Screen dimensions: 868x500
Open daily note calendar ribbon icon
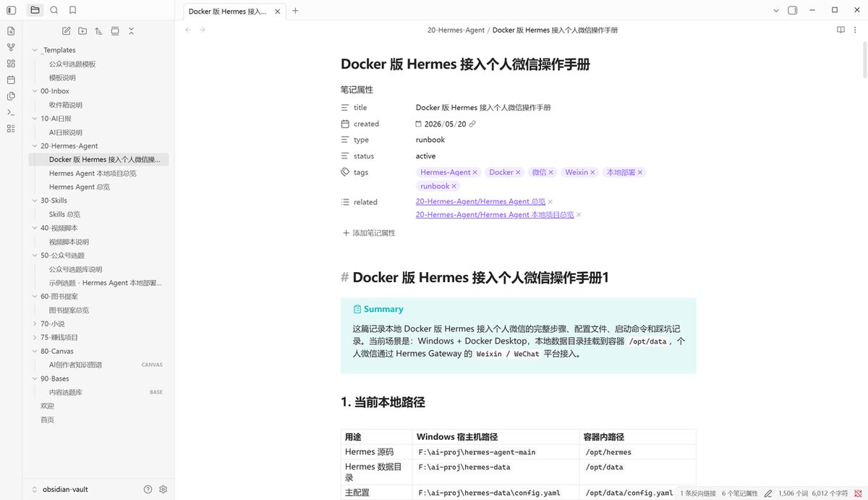[11, 80]
